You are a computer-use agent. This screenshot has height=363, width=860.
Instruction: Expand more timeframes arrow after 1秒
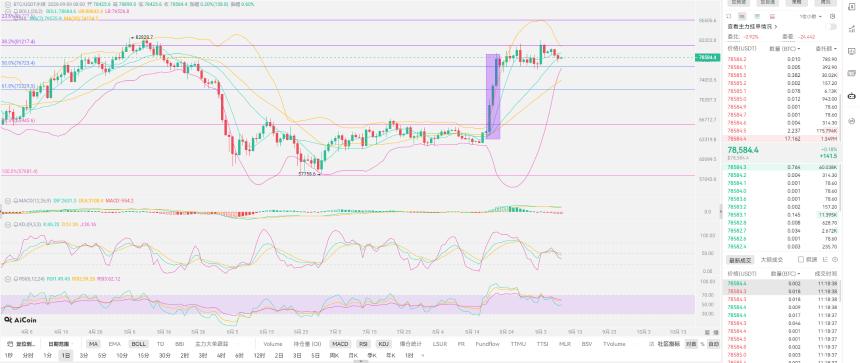(422, 355)
